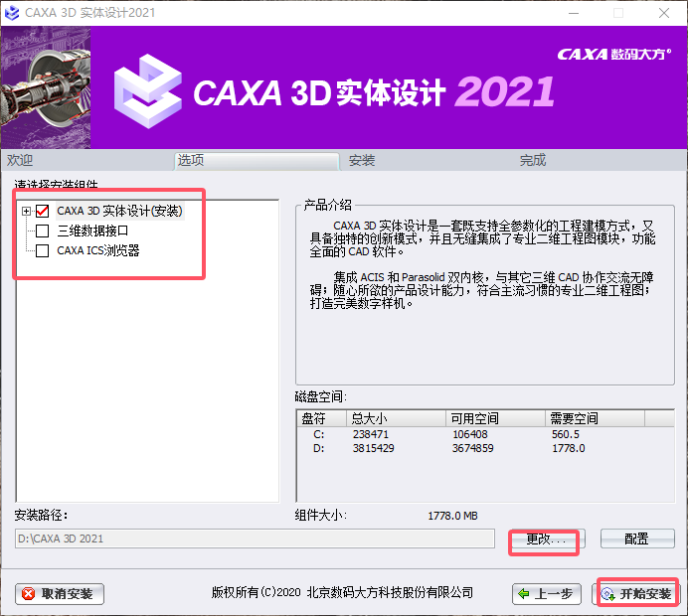The image size is (688, 616).
Task: Click the 需要空间 column header
Action: click(x=595, y=418)
